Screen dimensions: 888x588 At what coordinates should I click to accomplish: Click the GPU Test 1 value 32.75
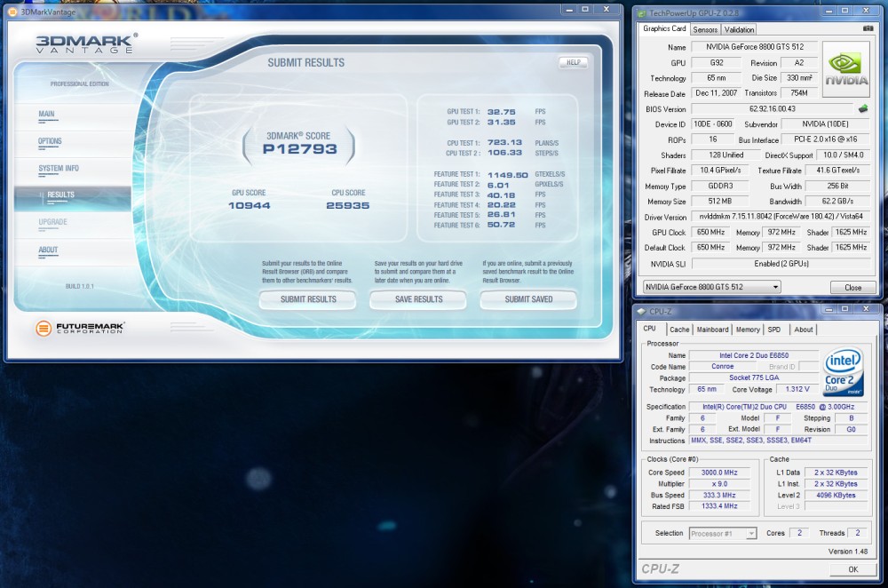[x=501, y=112]
